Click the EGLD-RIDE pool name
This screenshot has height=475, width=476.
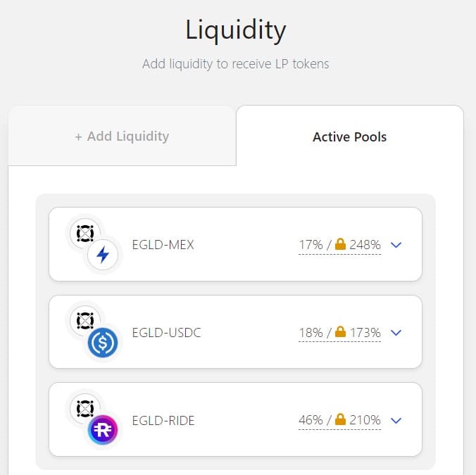coord(163,421)
